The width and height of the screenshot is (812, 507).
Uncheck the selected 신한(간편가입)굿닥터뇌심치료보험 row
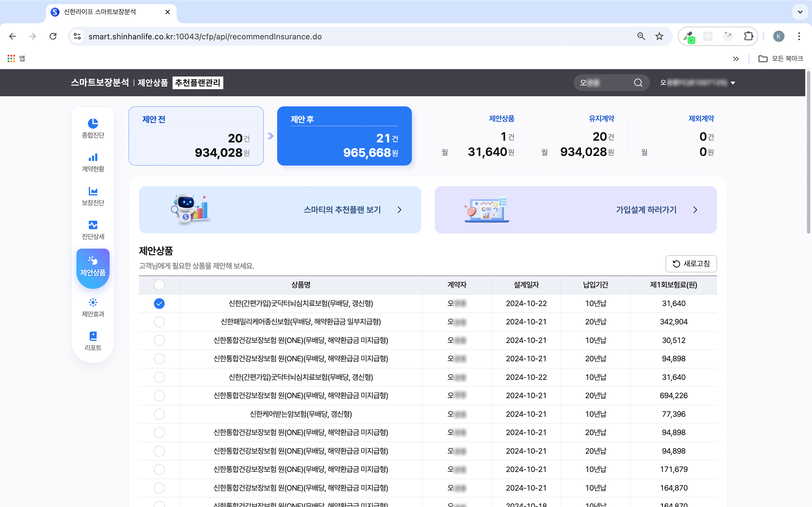point(159,303)
